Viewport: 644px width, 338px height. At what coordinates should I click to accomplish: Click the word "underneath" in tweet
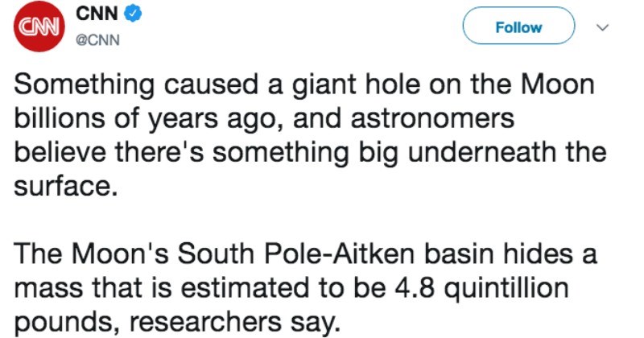coord(481,152)
